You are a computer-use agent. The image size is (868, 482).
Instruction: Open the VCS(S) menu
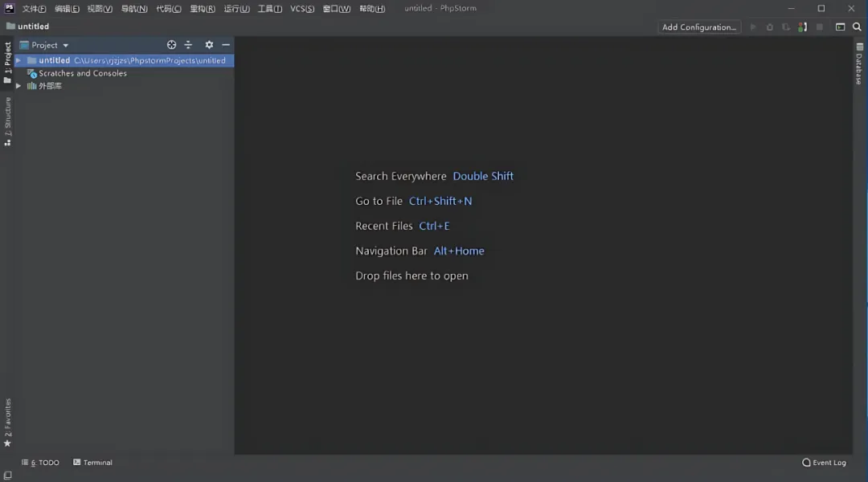tap(302, 8)
